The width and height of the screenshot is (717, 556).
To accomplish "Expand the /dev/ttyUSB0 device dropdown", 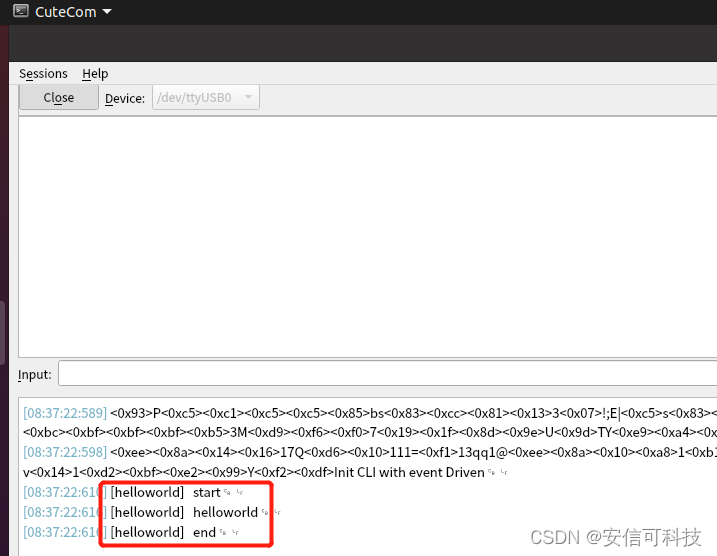I will point(206,97).
